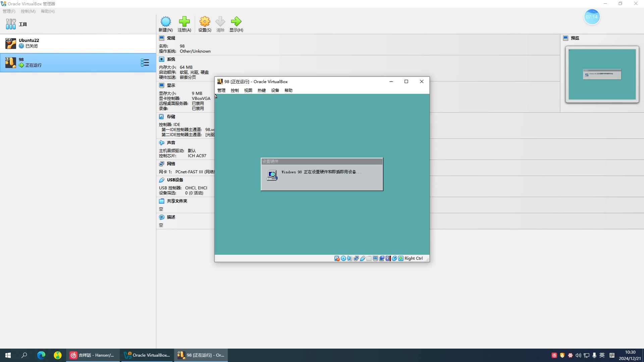Switch to 98 [正在运行] taskbar button
The height and width of the screenshot is (362, 644).
click(x=201, y=355)
